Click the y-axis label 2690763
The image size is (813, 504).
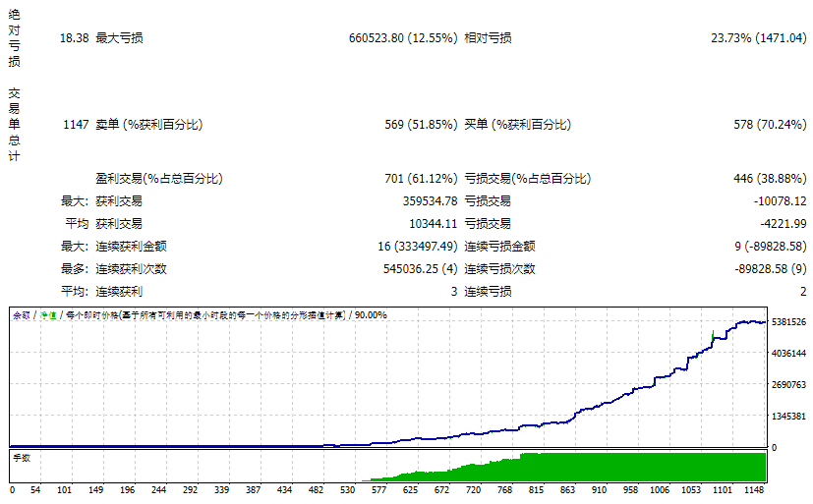pyautogui.click(x=788, y=384)
